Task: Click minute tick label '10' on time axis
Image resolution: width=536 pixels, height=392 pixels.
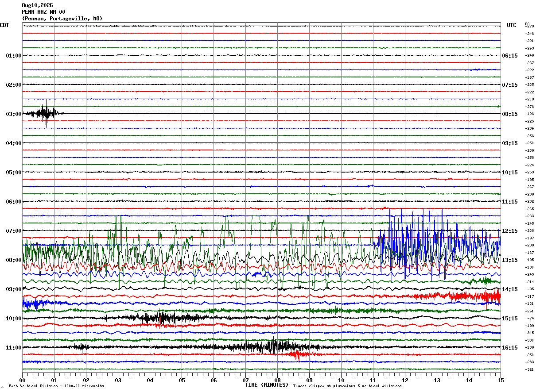Action: point(342,380)
